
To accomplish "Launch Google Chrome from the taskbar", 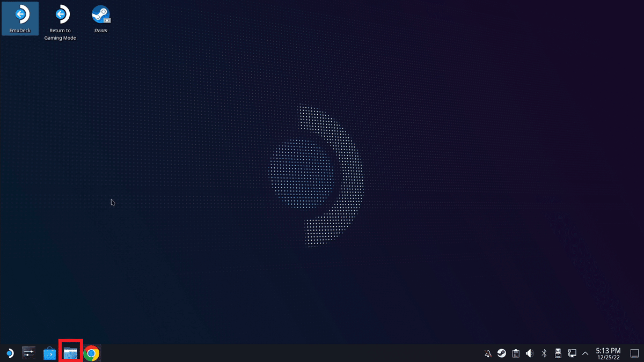I will (x=91, y=353).
